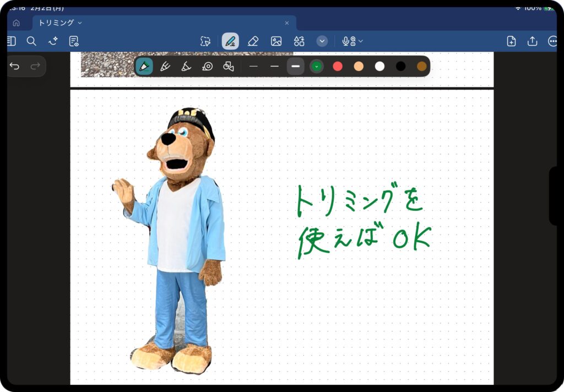Select the トリミング document tab
This screenshot has width=564, height=392.
56,23
